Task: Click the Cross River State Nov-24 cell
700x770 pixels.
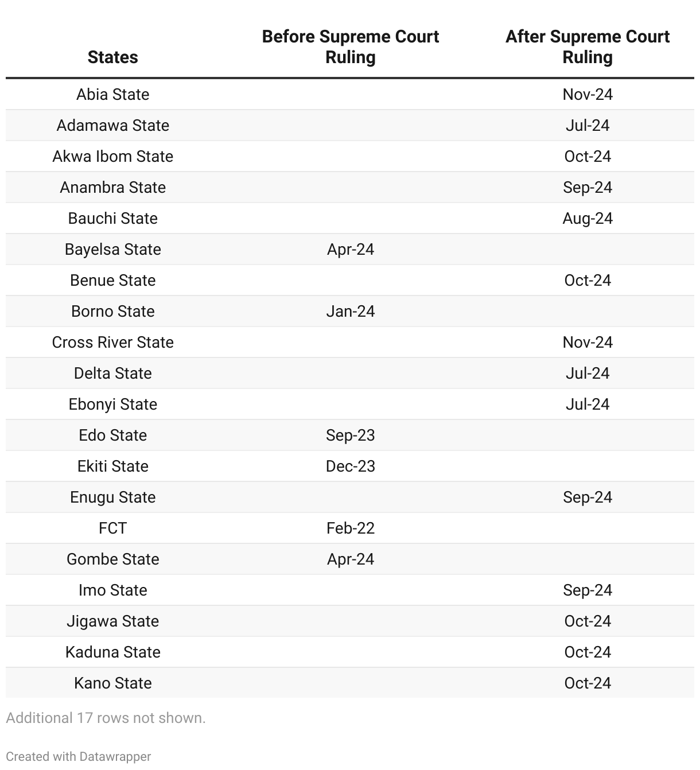Action: (587, 342)
